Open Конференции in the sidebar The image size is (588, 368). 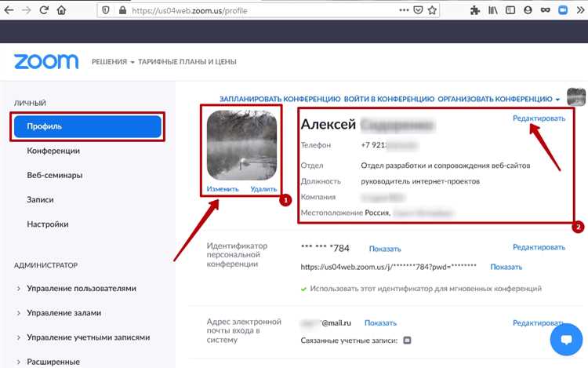click(53, 151)
